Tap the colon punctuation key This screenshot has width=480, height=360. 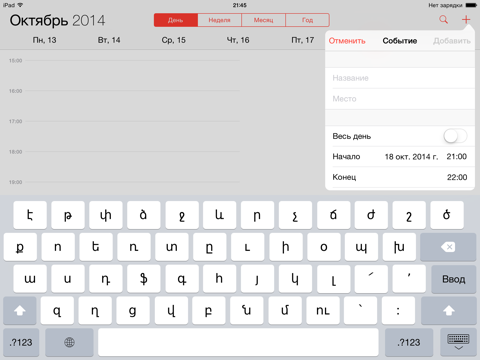pyautogui.click(x=399, y=311)
